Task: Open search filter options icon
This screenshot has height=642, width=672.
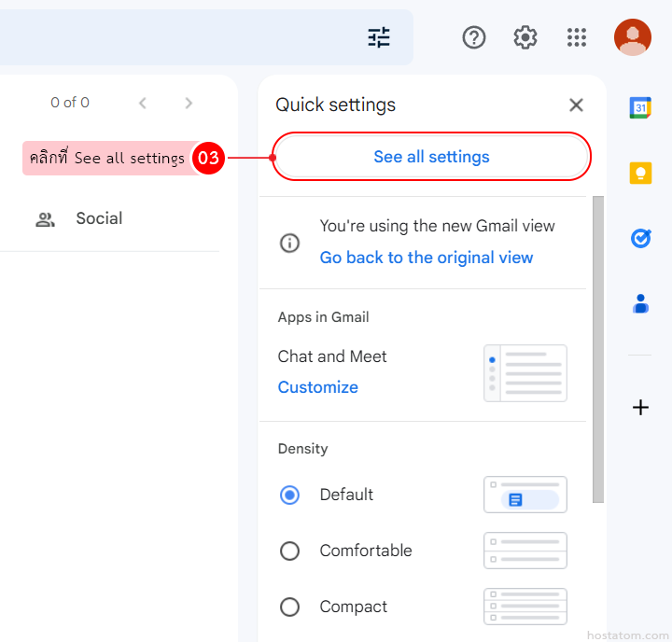Action: click(379, 37)
